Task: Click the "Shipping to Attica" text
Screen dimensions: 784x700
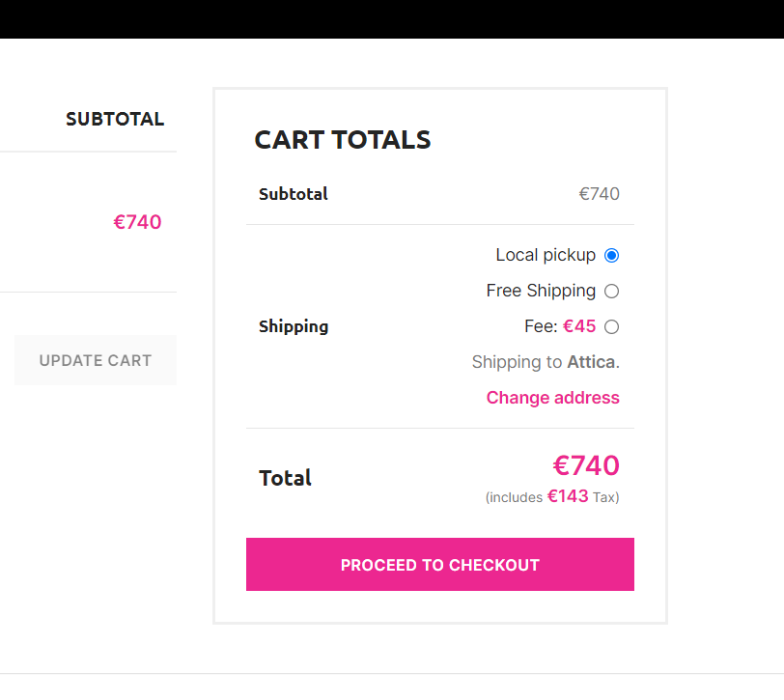Action: click(546, 363)
